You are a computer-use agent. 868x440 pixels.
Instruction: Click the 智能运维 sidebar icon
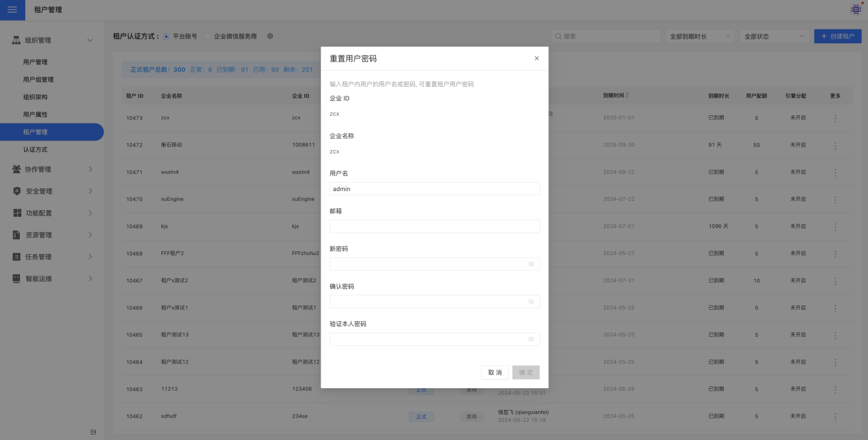pyautogui.click(x=17, y=278)
